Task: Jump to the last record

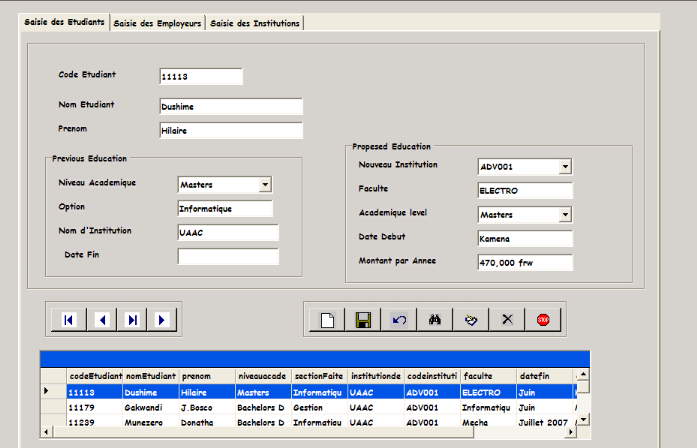Action: [x=132, y=320]
